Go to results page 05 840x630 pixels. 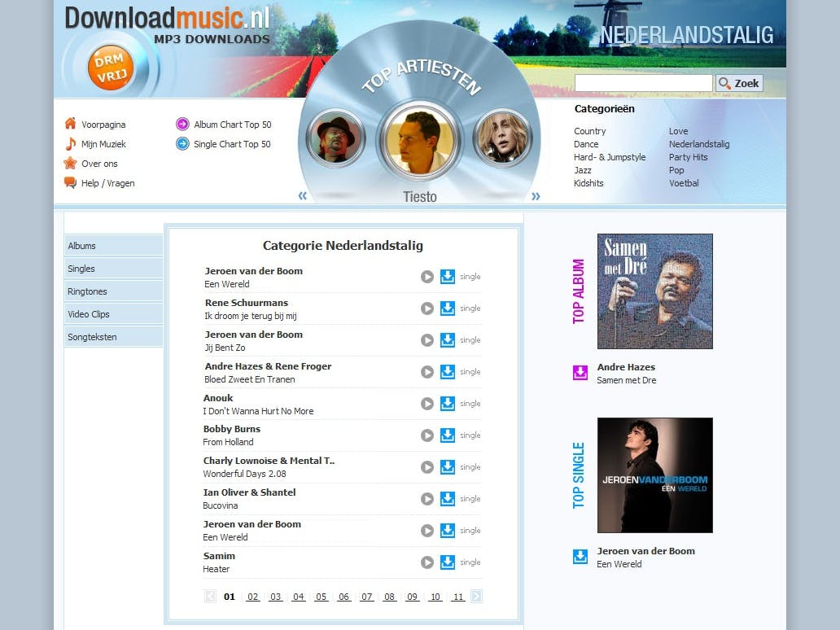pyautogui.click(x=321, y=597)
